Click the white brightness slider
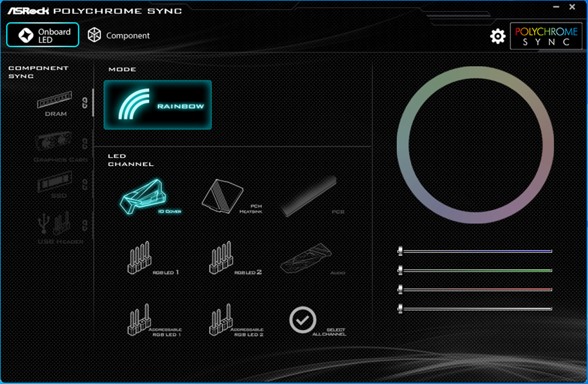 [475, 309]
